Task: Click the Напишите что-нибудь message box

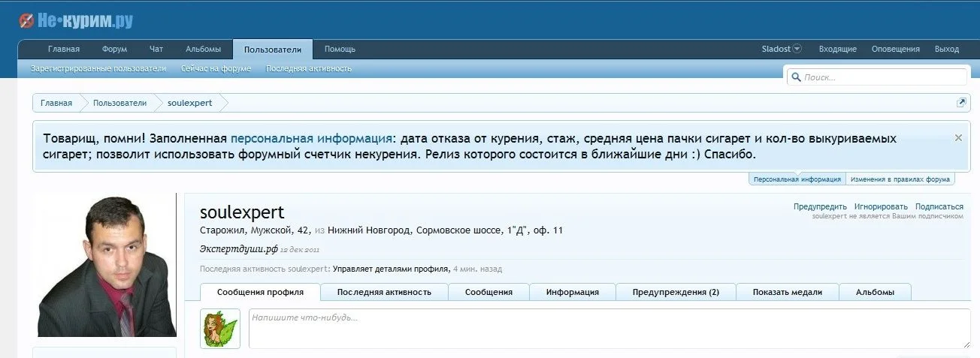Action: [609, 328]
